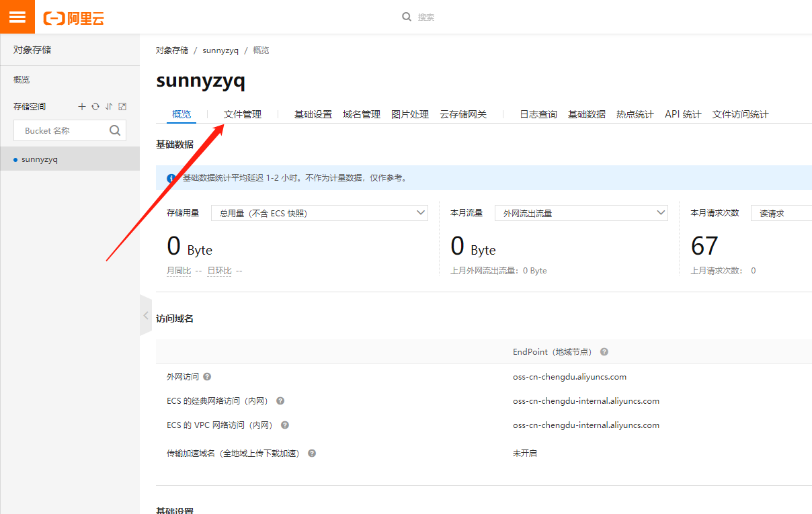Image resolution: width=812 pixels, height=514 pixels.
Task: Open the 云存储网关 tab
Action: [463, 114]
